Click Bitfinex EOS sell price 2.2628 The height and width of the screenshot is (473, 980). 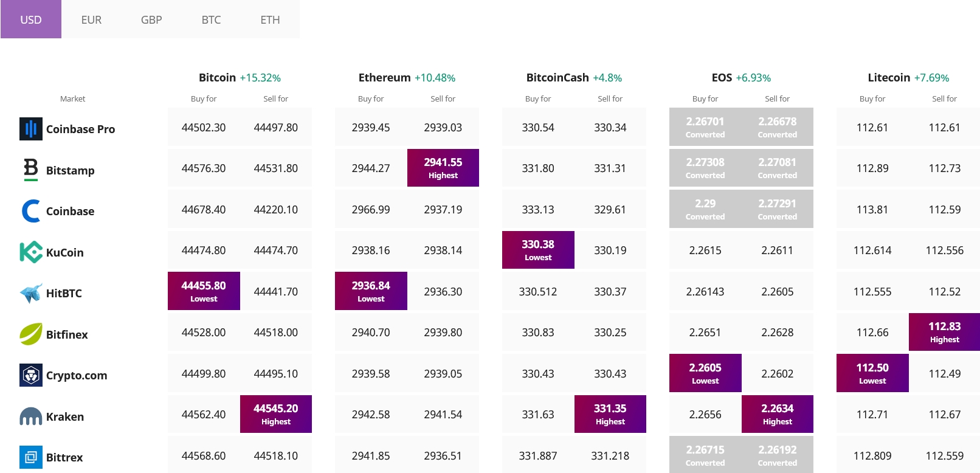[x=778, y=333]
